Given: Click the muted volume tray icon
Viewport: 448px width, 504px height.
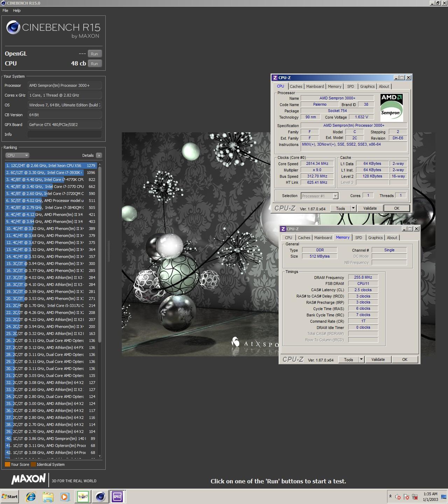Looking at the screenshot, I should (398, 497).
